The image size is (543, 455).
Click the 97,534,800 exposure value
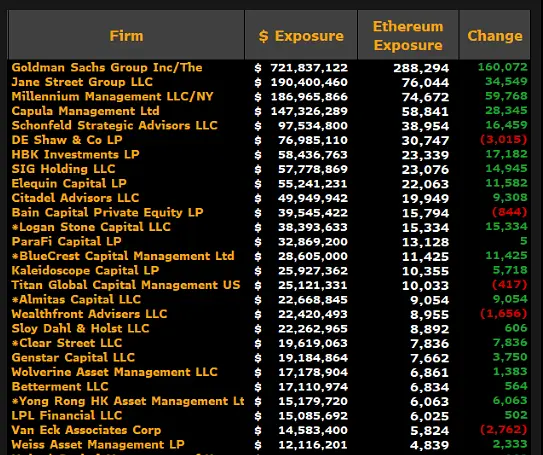[x=313, y=126]
